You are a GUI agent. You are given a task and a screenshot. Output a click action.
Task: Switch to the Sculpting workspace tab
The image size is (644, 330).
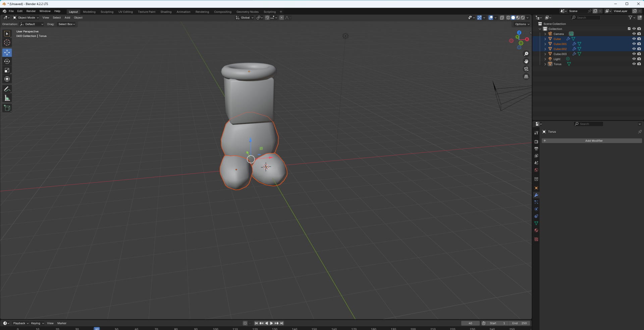pos(107,12)
